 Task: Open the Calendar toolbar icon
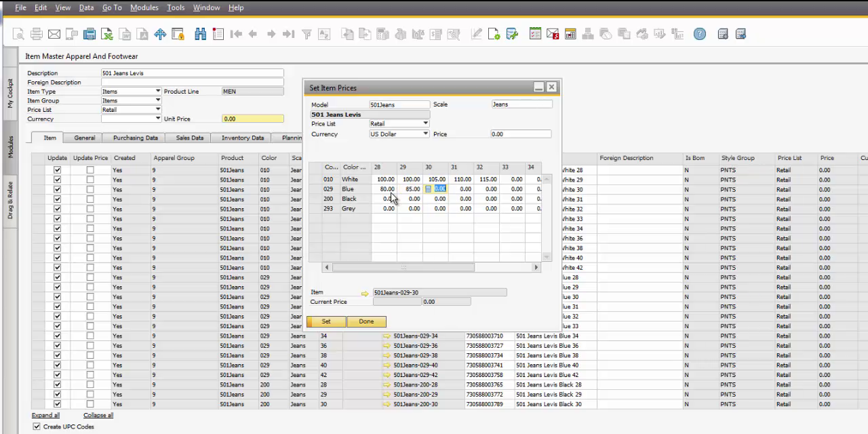point(570,34)
